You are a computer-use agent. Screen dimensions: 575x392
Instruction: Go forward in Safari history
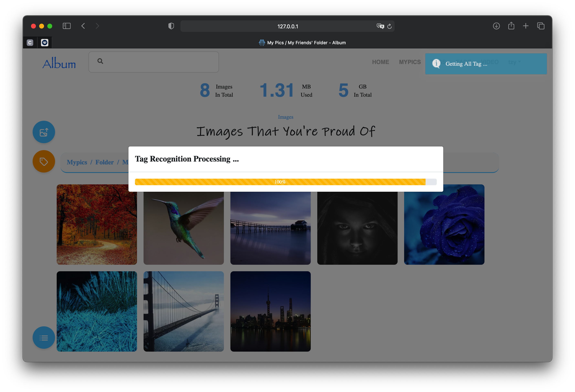(x=97, y=26)
